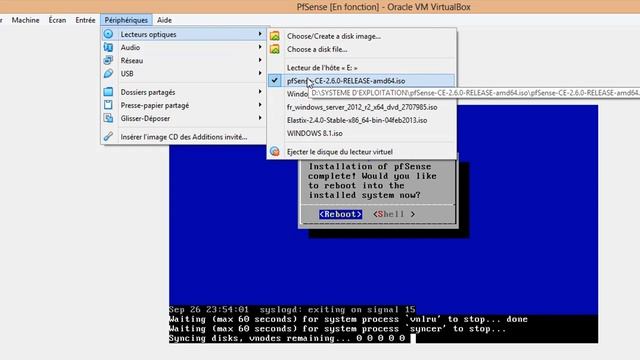The height and width of the screenshot is (360, 640).
Task: Click the eject virtual disk icon
Action: point(275,151)
